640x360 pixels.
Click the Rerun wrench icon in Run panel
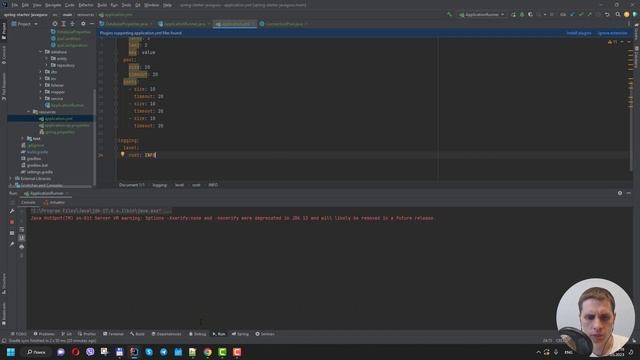(x=12, y=211)
